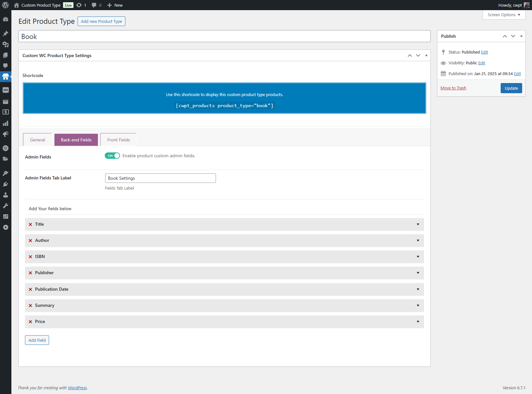
Task: Open the Tools wrench icon
Action: pyautogui.click(x=5, y=206)
